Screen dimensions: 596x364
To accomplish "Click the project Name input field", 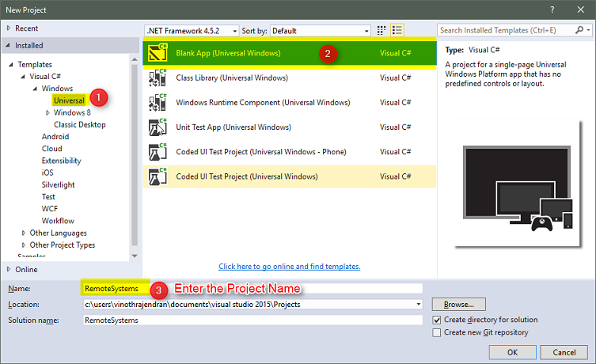I will coord(252,288).
